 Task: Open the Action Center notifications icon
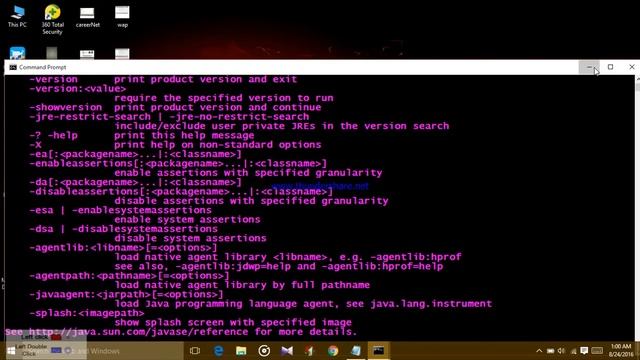coord(584,351)
